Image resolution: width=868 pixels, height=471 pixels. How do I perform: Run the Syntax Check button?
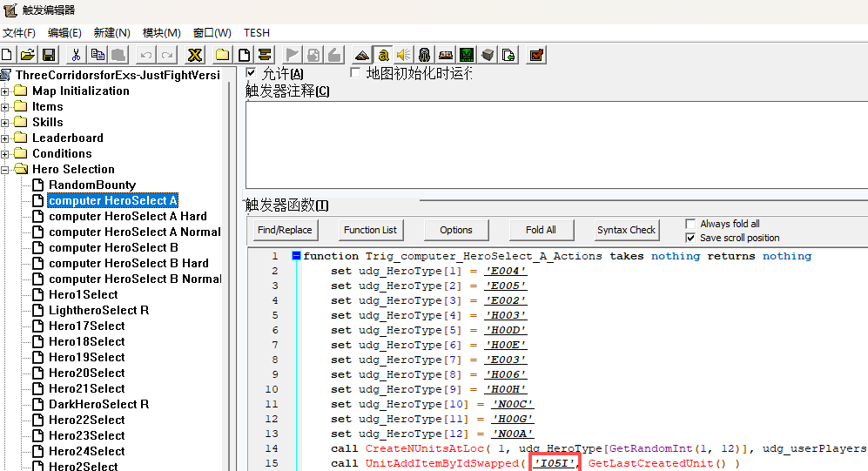626,230
